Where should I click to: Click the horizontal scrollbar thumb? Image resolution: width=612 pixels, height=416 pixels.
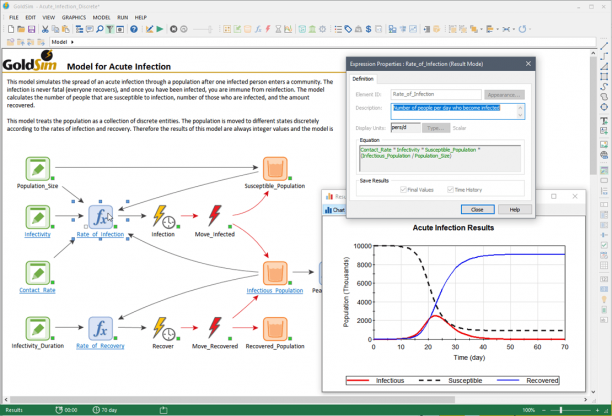(232, 400)
